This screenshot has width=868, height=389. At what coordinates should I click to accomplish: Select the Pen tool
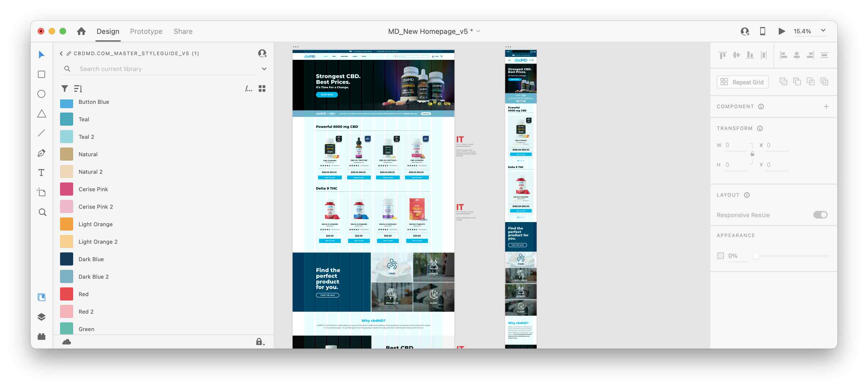pyautogui.click(x=41, y=153)
